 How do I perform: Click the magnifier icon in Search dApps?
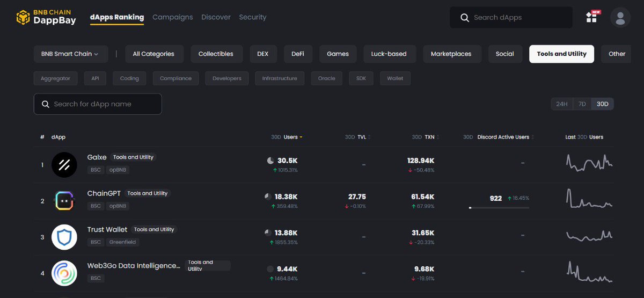465,18
